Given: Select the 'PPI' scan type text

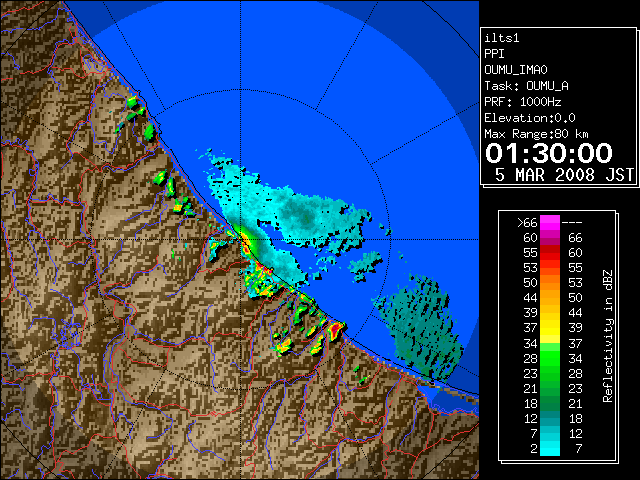Looking at the screenshot, I should pos(494,54).
